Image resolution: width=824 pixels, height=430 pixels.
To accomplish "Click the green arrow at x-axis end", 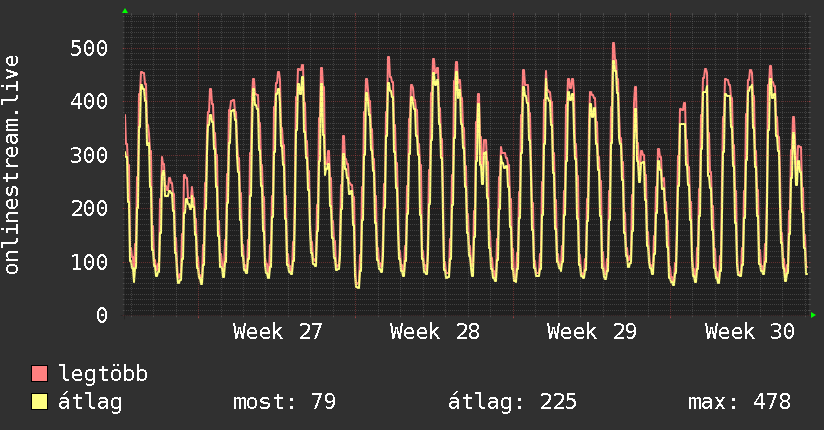I will (813, 315).
